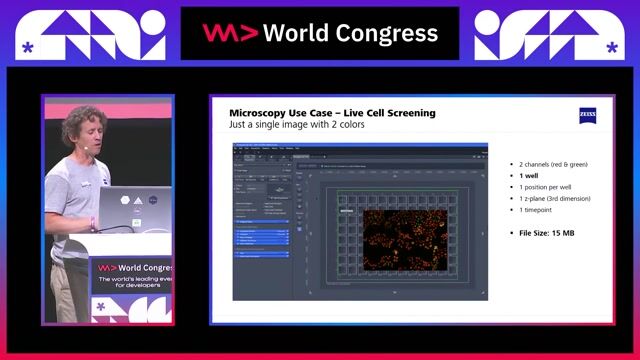This screenshot has width=640, height=360.
Task: Click the red-green cell image in the well plate
Action: click(405, 240)
